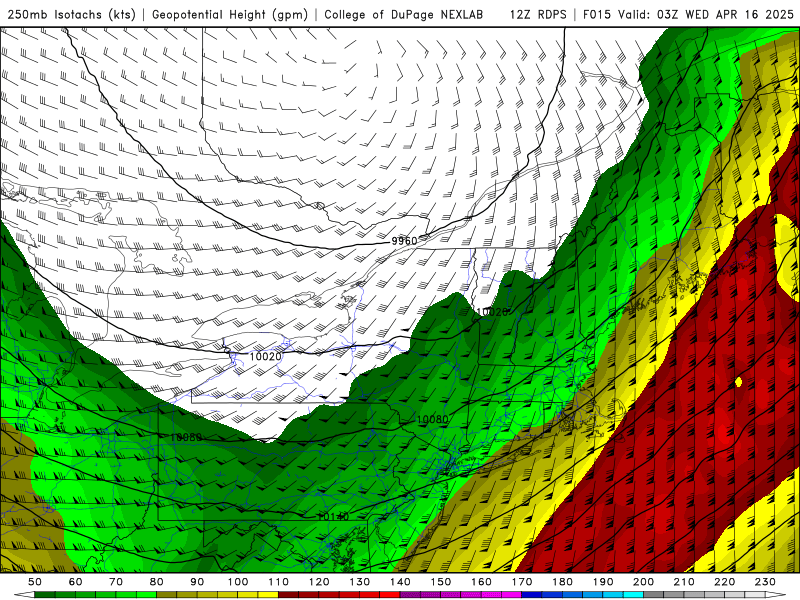The height and width of the screenshot is (600, 800).
Task: Click the '250mb Isotachs (kts)' title text
Action: point(72,14)
